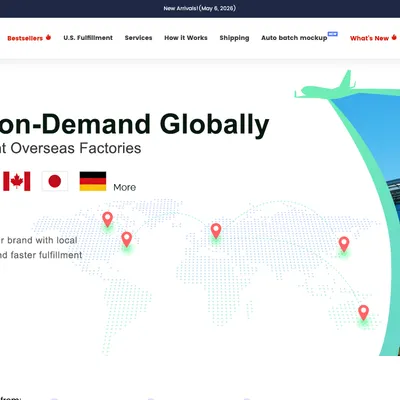
Task: Open U.S. Fulfillment menu item
Action: (x=88, y=38)
